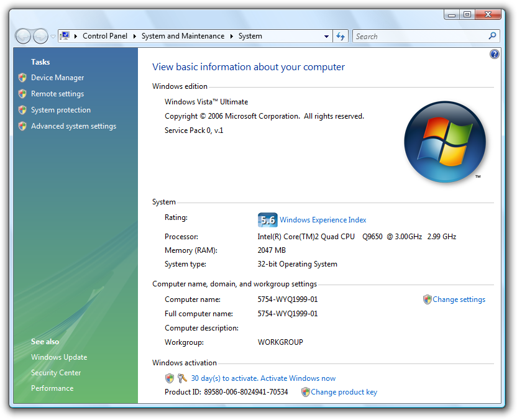The height and width of the screenshot is (420, 517).
Task: Click the shield icon beside Change settings
Action: pos(428,299)
